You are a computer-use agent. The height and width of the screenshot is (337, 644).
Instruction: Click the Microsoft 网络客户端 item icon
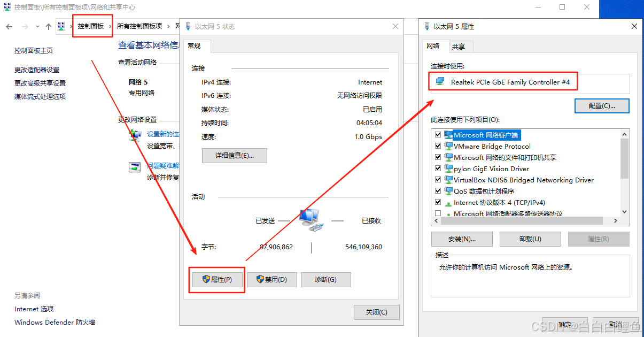448,135
